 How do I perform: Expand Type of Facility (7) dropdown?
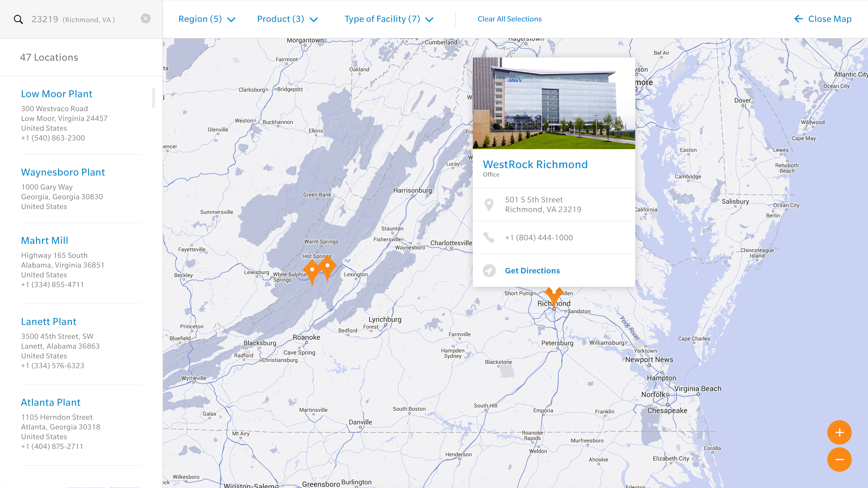pos(388,19)
